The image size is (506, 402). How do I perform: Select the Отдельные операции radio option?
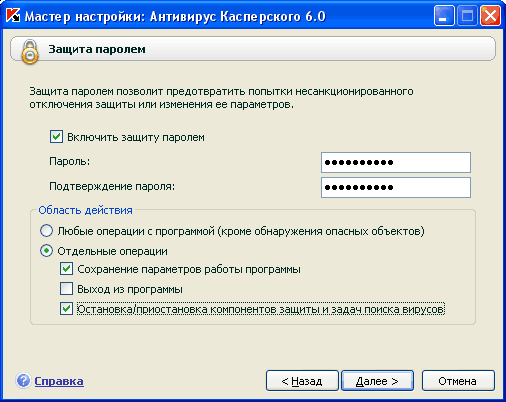coord(46,251)
